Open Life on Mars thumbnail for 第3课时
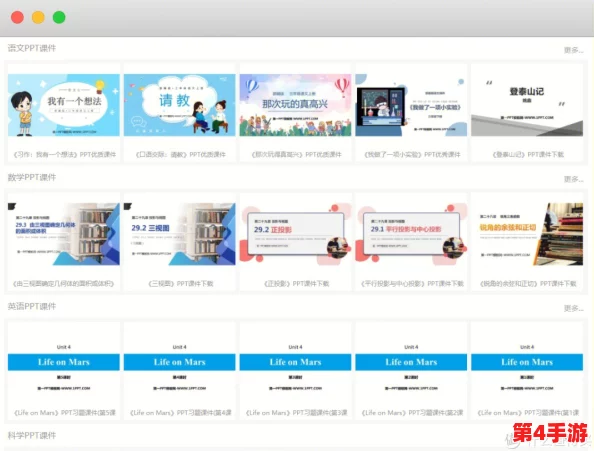 [295, 362]
